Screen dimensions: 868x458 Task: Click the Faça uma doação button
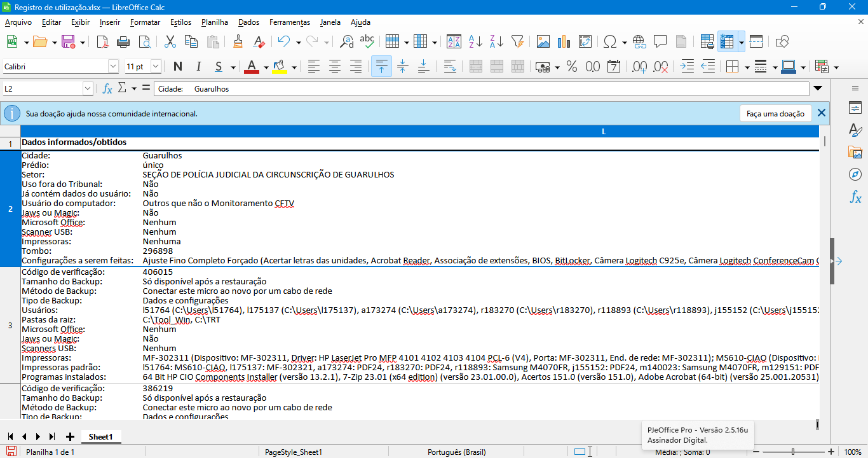(775, 114)
